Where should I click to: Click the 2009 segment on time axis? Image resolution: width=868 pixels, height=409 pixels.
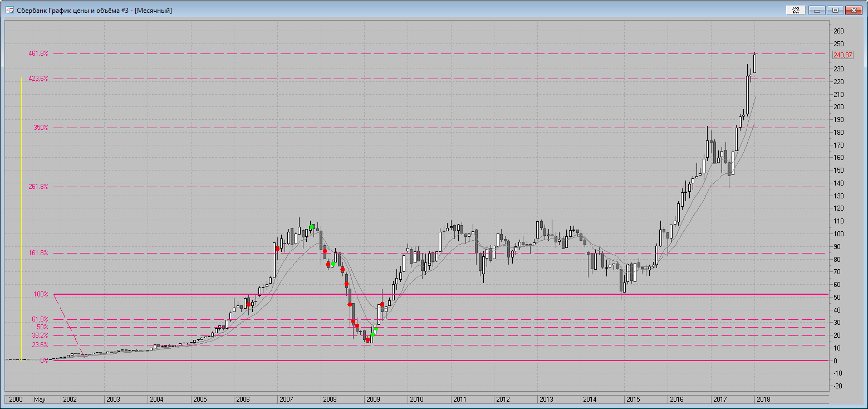coord(386,400)
